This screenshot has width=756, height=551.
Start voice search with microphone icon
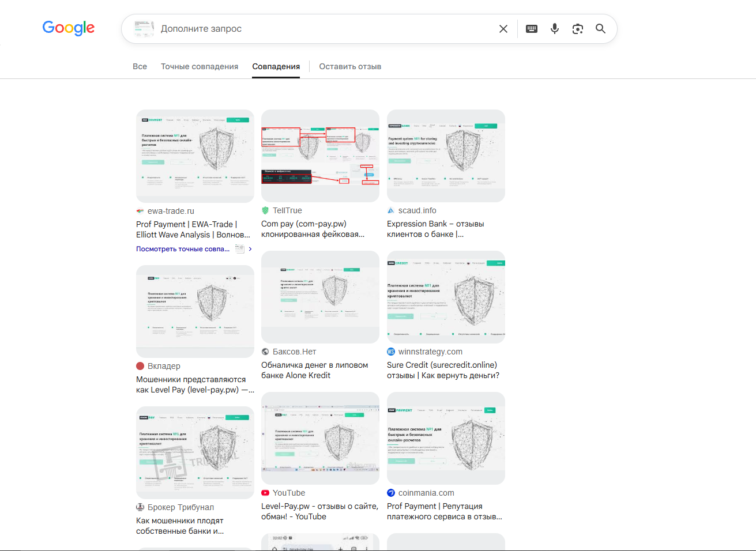coord(555,29)
